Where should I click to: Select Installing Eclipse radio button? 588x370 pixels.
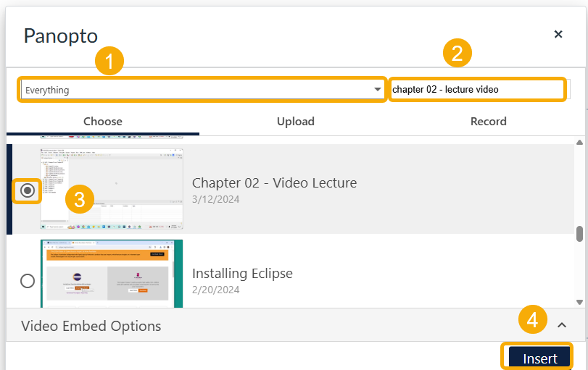(x=28, y=281)
